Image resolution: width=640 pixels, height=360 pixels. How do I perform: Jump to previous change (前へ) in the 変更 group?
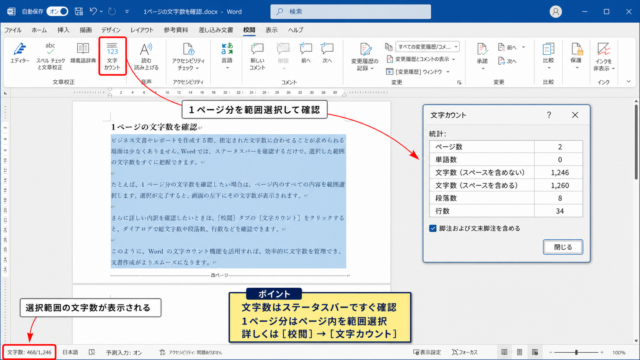pyautogui.click(x=507, y=47)
